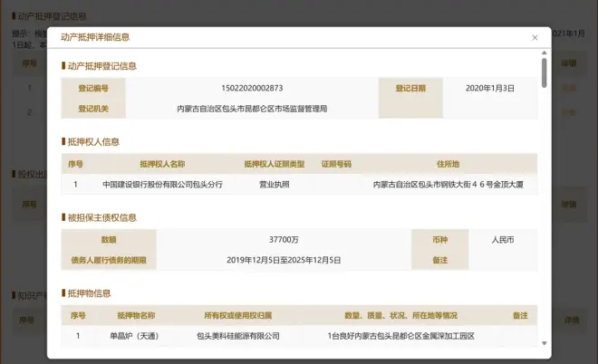Click the 抵押权人信息 section heading
This screenshot has height=364, width=598.
tap(92, 142)
